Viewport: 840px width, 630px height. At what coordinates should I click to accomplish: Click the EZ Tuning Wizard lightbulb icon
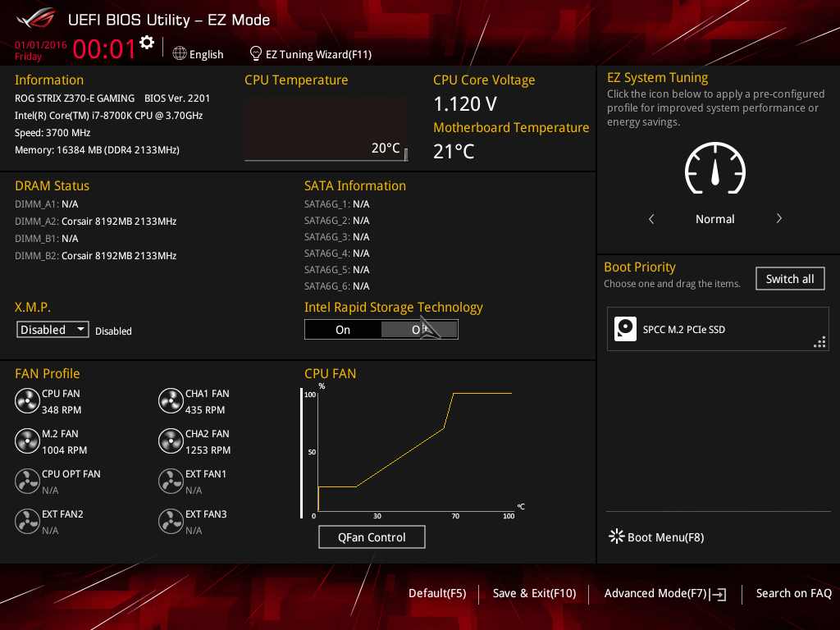(256, 53)
